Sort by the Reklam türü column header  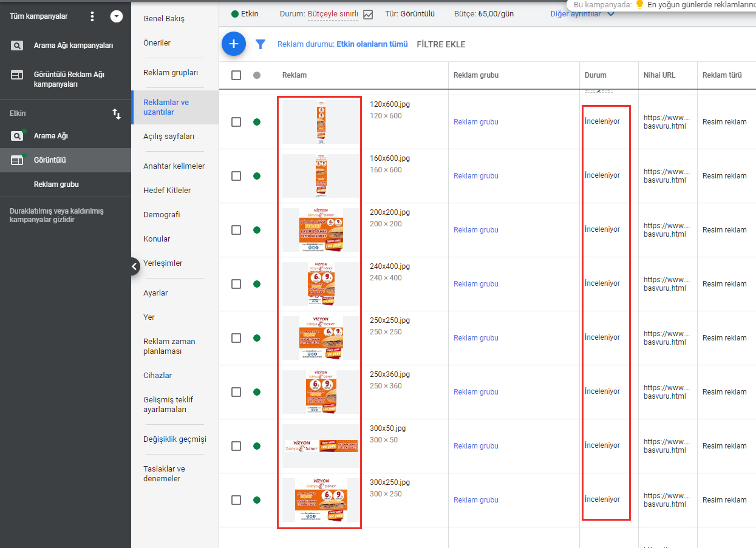pyautogui.click(x=723, y=75)
